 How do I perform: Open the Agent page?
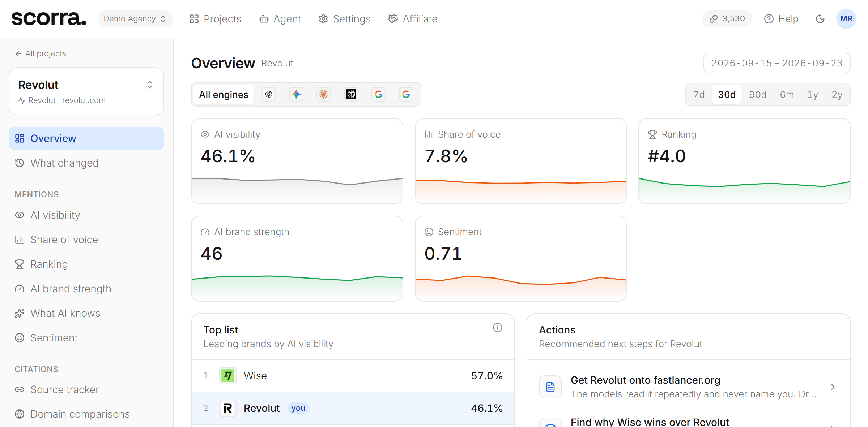(x=280, y=19)
